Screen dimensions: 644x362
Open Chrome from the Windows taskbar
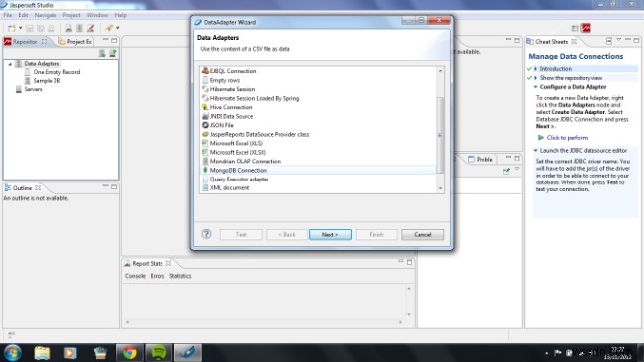pyautogui.click(x=130, y=353)
